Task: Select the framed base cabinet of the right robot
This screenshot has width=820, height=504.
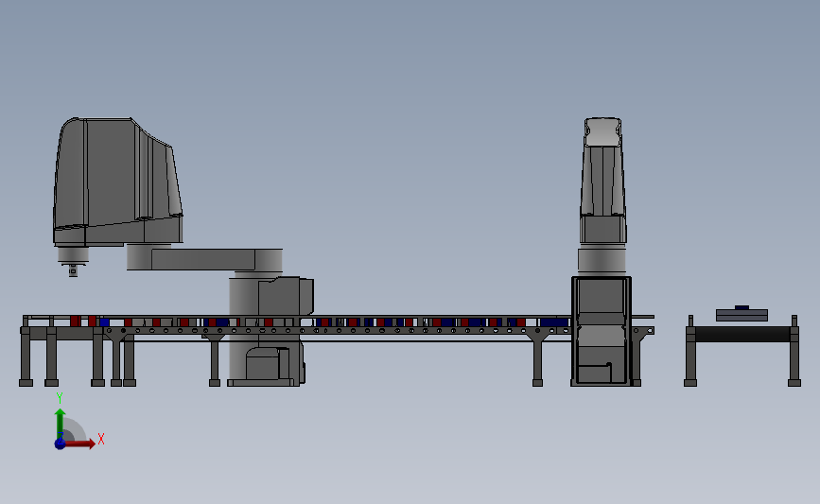Action: pos(602,331)
